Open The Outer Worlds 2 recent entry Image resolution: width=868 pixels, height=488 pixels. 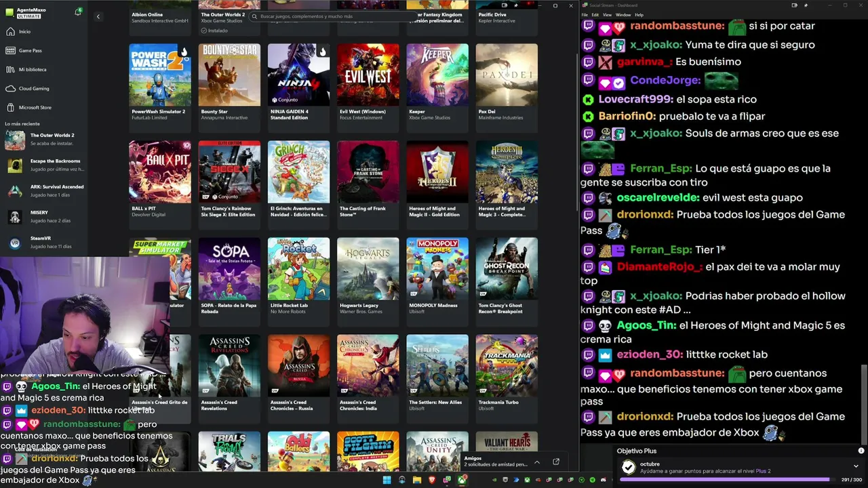click(x=45, y=139)
